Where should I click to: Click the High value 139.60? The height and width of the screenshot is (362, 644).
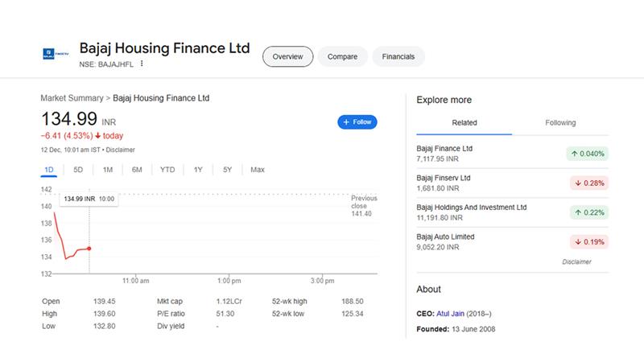pos(105,314)
